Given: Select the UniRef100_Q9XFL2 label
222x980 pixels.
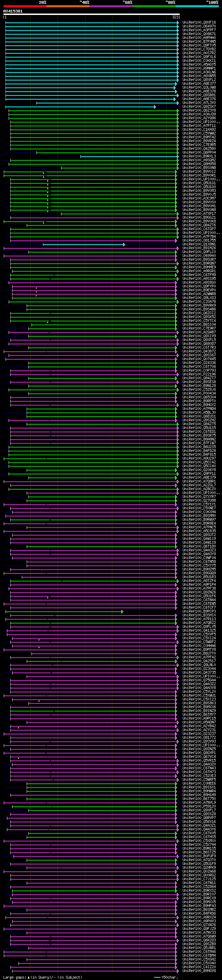Looking at the screenshot, I should 199,80.
